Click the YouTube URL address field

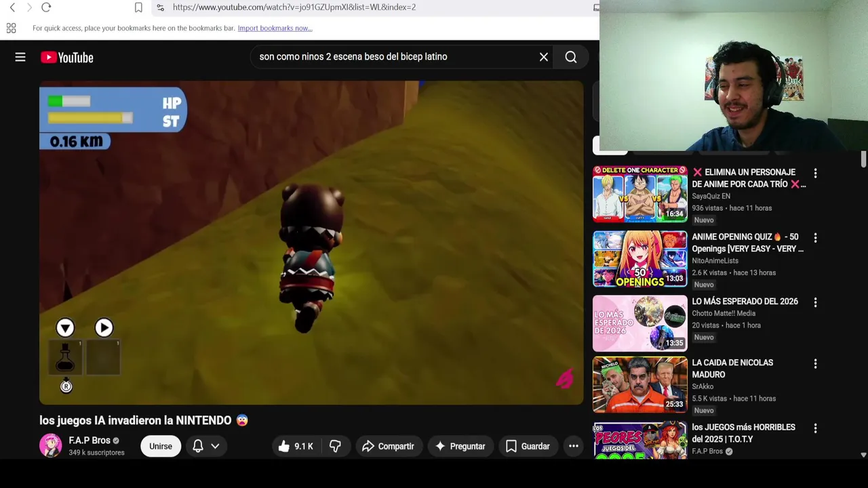tap(294, 7)
